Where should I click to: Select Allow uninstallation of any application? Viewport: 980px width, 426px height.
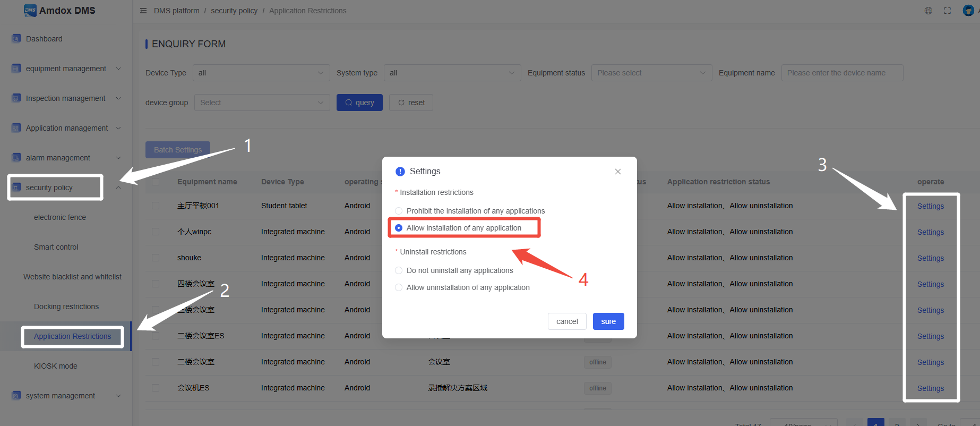399,287
